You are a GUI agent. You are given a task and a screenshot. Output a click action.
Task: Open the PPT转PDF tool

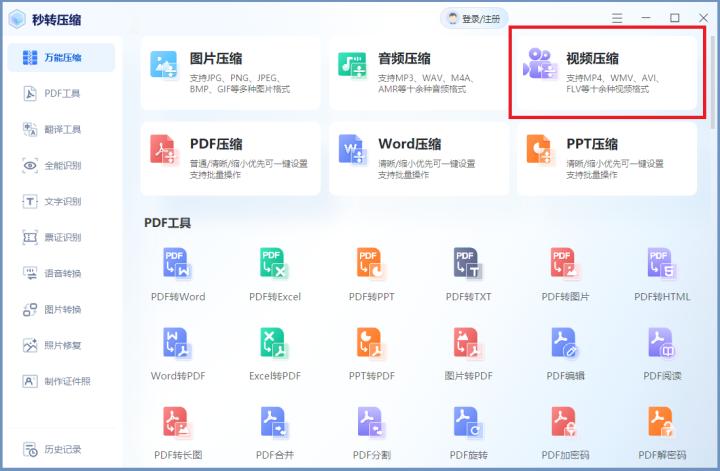(371, 354)
